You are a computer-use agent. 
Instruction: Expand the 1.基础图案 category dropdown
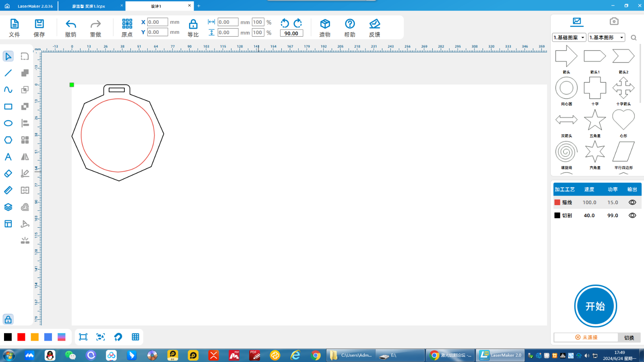(x=569, y=37)
